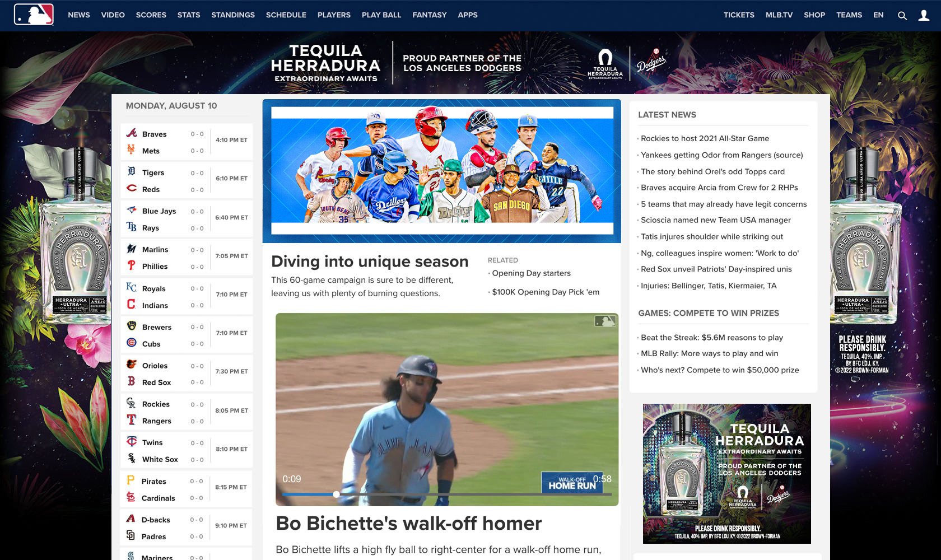Open the 'Opening Day starters' related link
Image resolution: width=941 pixels, height=560 pixels.
pos(531,273)
